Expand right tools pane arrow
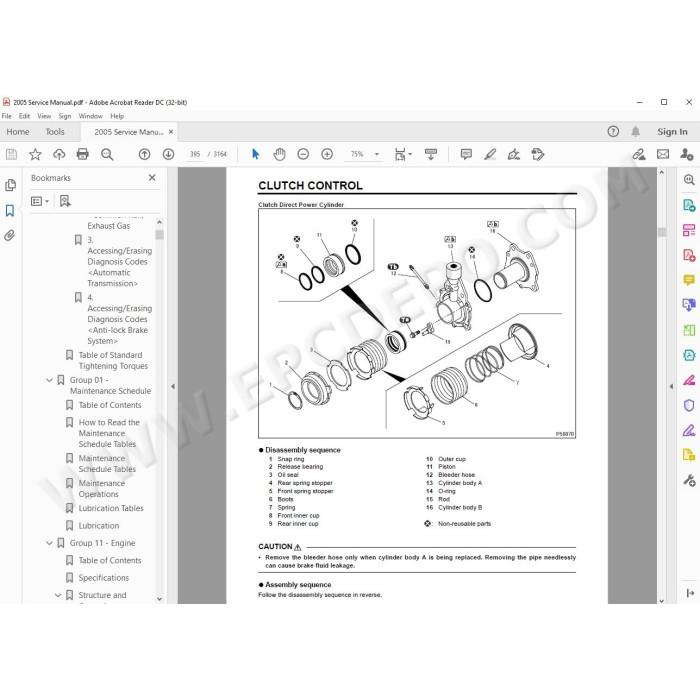The image size is (700, 700). (671, 387)
